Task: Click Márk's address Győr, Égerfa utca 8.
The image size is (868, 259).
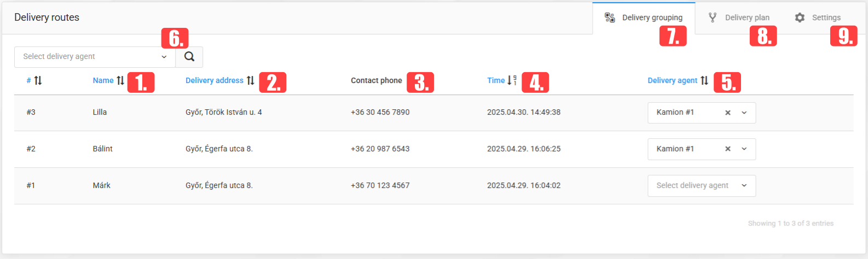Action: (x=219, y=185)
